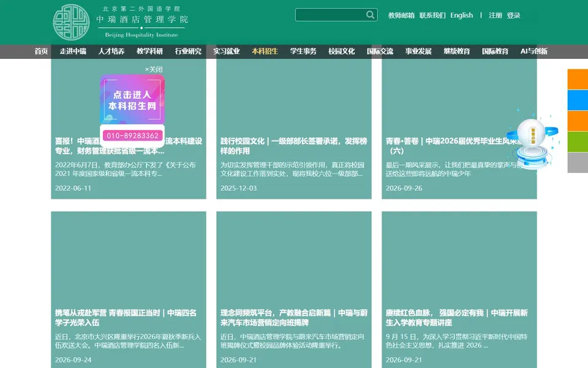Image resolution: width=588 pixels, height=368 pixels.
Task: Click the summary starting 近日，北京市大兴区隆重举行
Action: [x=128, y=341]
